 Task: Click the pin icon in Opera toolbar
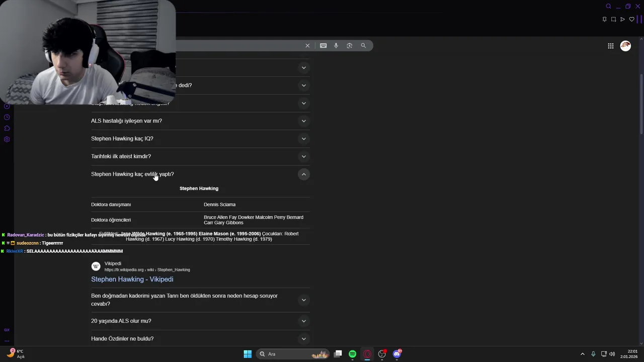tap(604, 20)
